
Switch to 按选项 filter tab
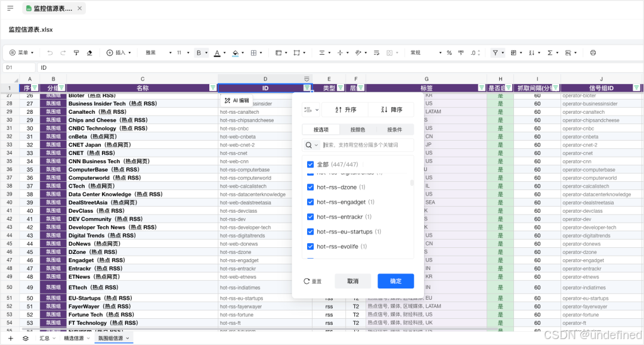coord(321,130)
